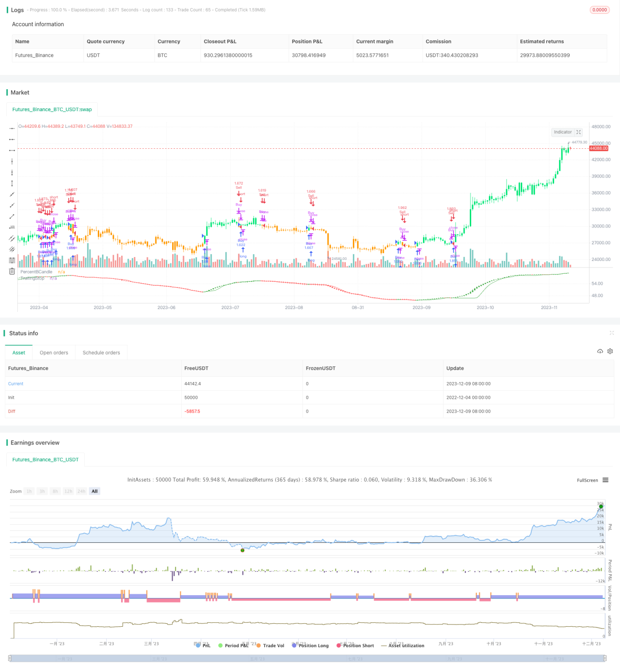Select the diagonal segment drawing tool
The width and height of the screenshot is (620, 672).
pyautogui.click(x=12, y=216)
